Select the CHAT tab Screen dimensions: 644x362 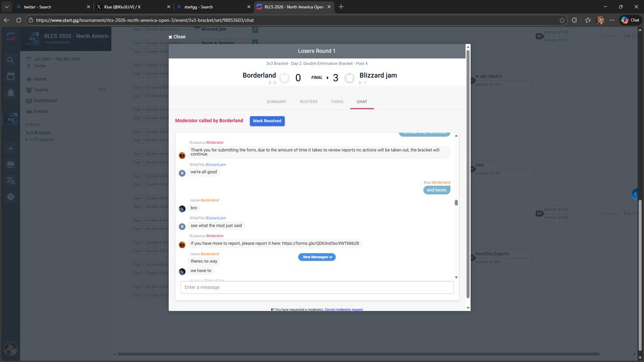pos(362,102)
